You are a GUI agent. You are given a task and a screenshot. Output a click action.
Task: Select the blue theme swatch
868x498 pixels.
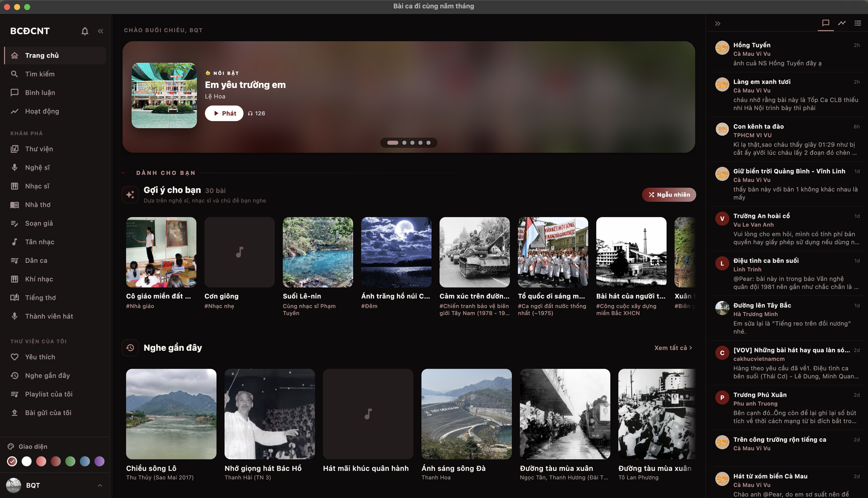[85, 461]
